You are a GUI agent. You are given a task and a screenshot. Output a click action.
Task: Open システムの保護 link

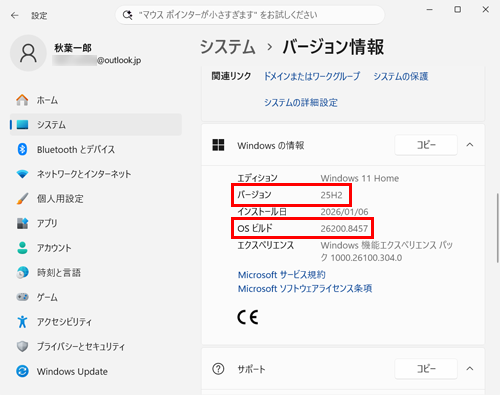point(401,76)
